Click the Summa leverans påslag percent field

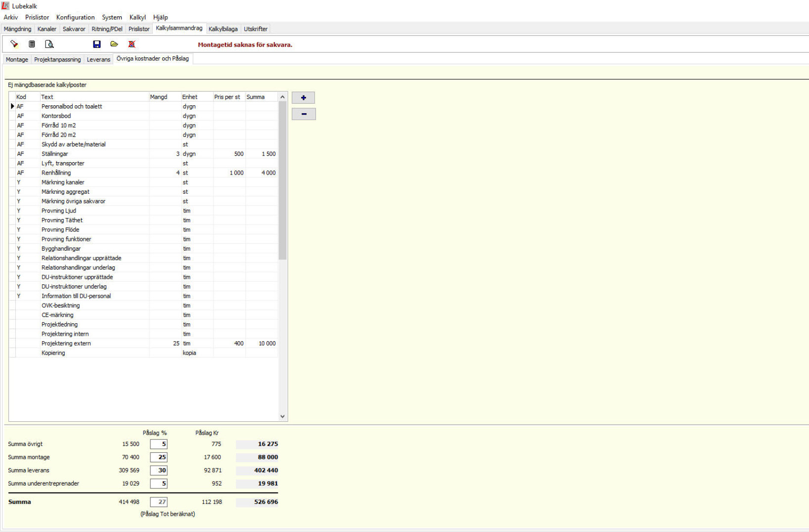pos(159,470)
